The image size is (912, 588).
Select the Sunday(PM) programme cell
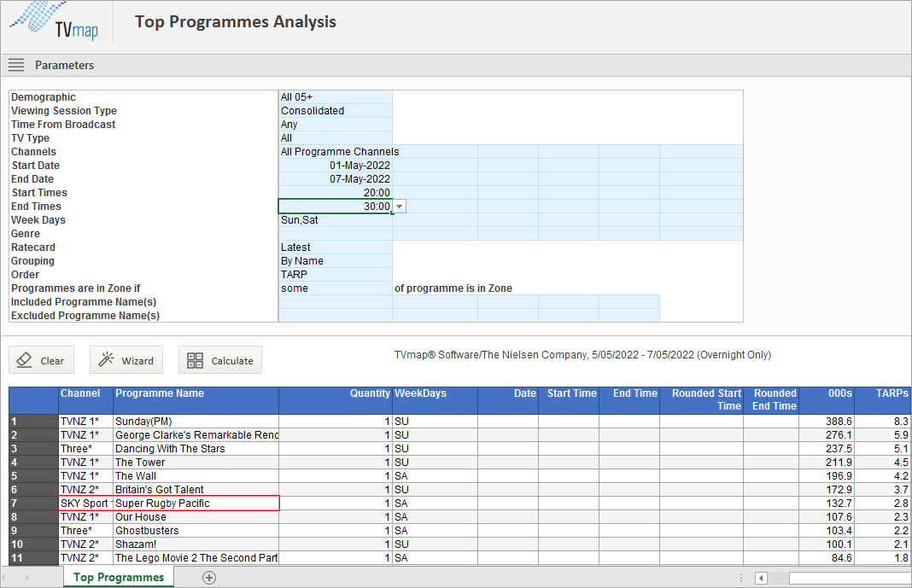tap(196, 422)
